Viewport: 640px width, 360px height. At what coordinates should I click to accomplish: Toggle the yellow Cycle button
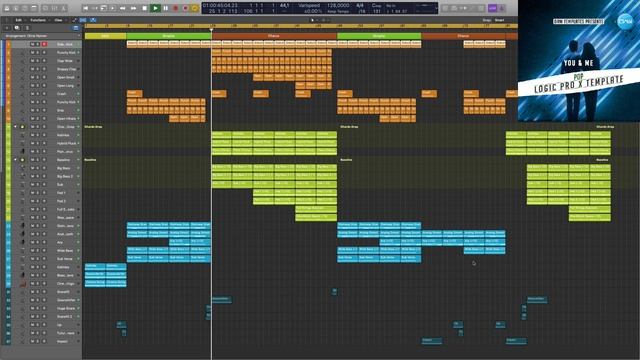pos(195,8)
